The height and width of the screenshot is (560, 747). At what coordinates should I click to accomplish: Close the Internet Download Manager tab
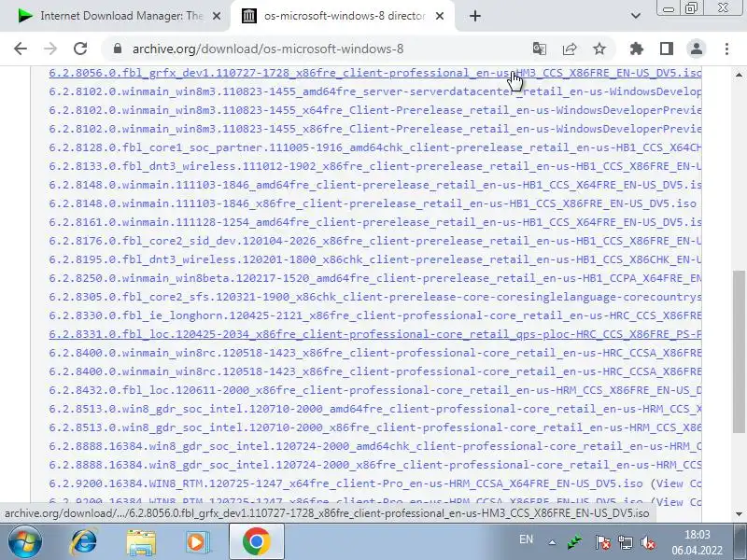pos(217,16)
